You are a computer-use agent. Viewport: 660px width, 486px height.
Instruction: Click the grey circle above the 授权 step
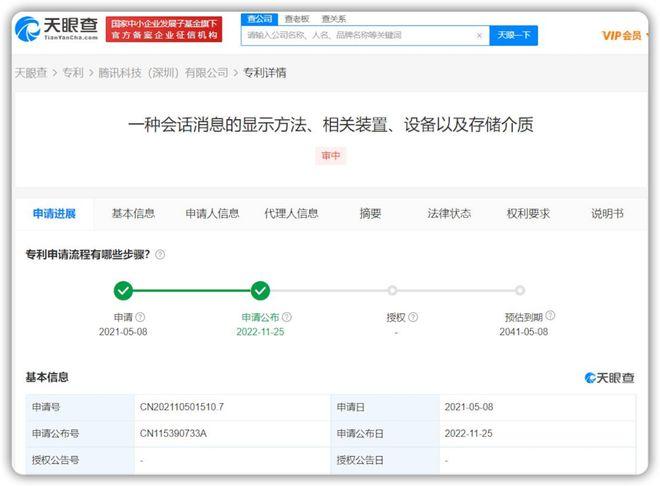click(x=392, y=290)
